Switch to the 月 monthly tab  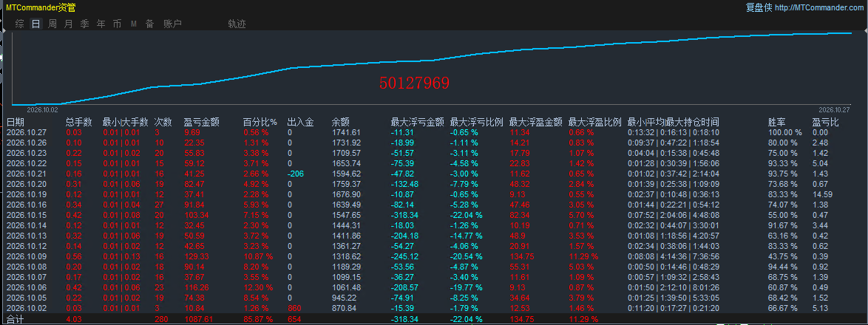point(68,24)
